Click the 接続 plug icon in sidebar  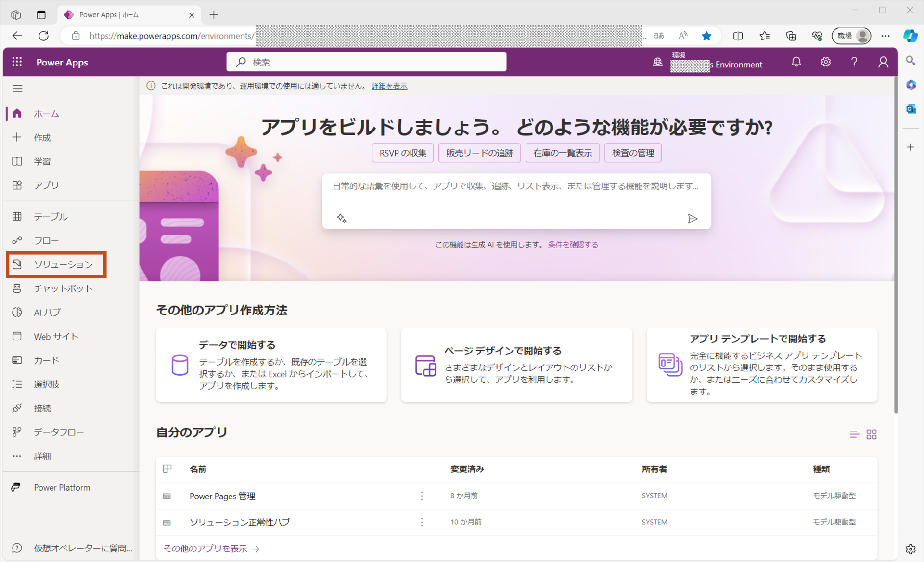[17, 408]
